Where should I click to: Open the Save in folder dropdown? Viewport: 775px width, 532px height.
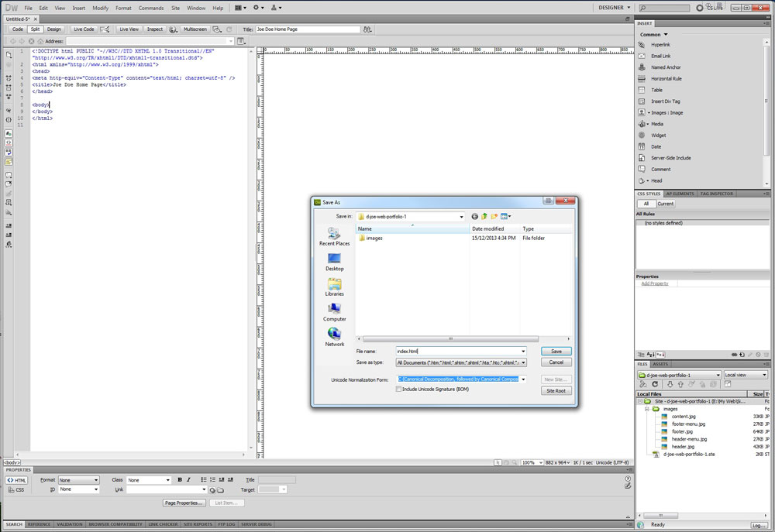pyautogui.click(x=461, y=217)
